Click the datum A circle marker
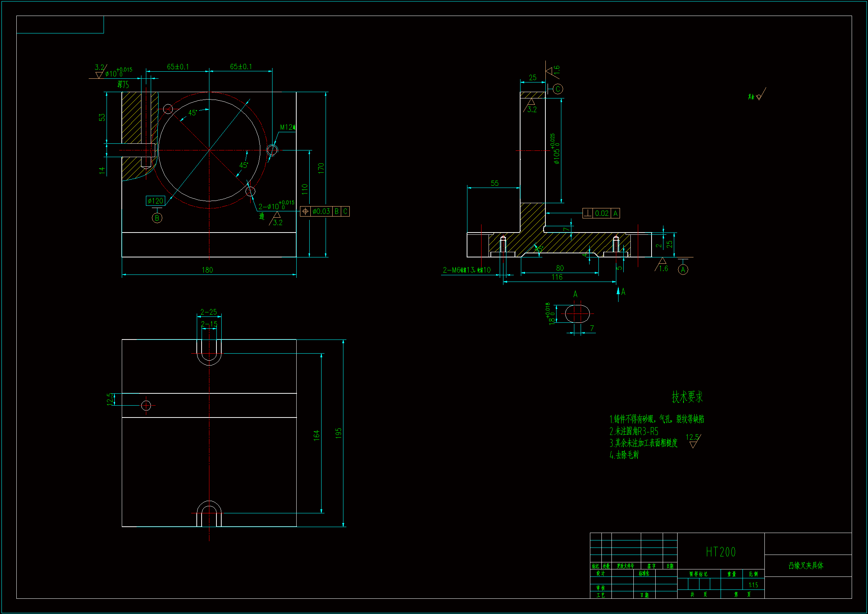This screenshot has height=614, width=868. coord(683,270)
